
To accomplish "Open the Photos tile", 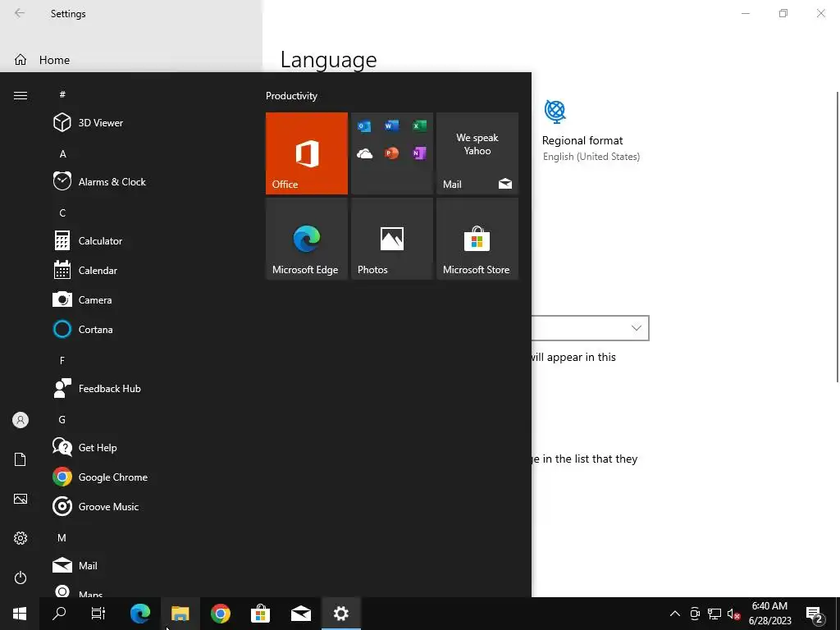I will click(x=391, y=239).
